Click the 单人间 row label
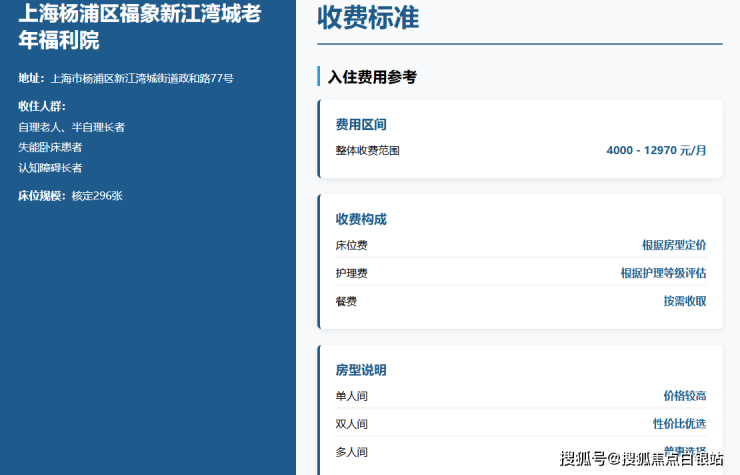Screen dimensions: 740x475 [352, 396]
